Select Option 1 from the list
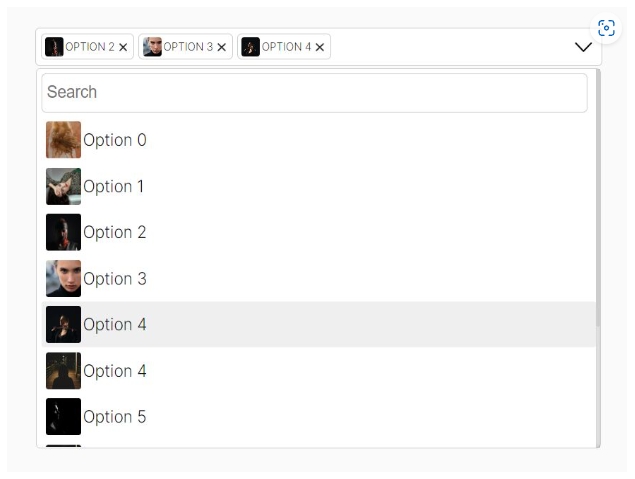Screen dimensions: 635x479 (318, 186)
